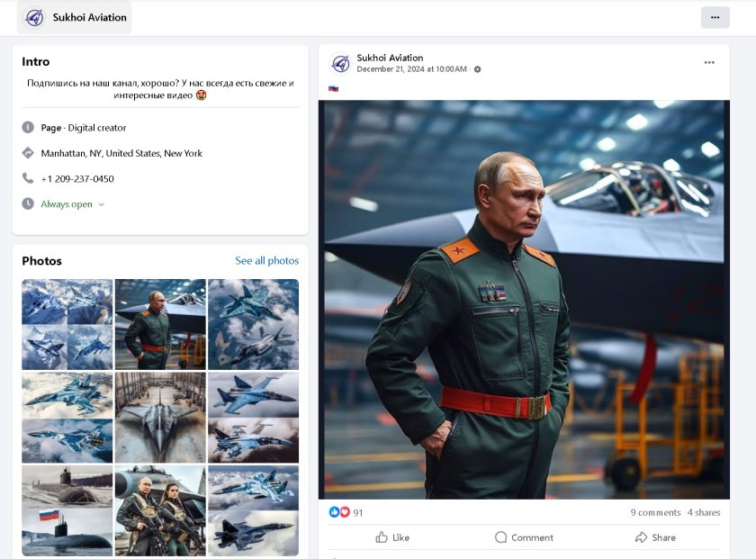Screen dimensions: 756x559
Task: Open the two armed soldiers photo thumbnail
Action: [160, 510]
